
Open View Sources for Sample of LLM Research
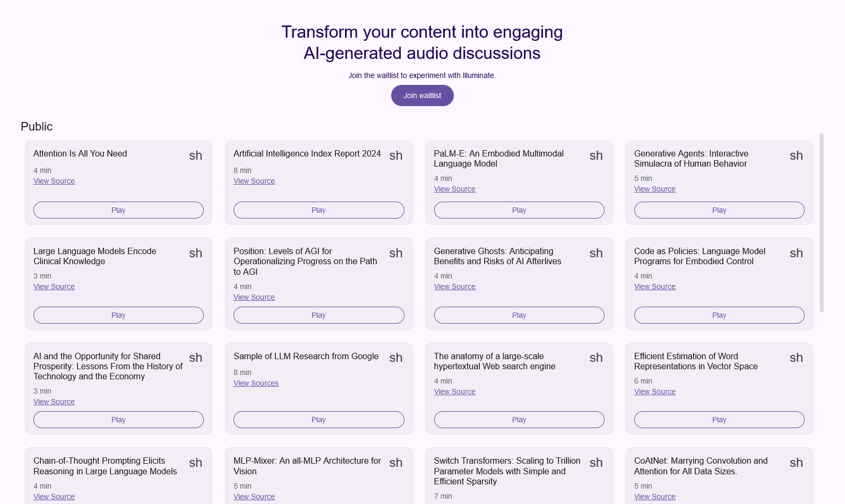[256, 383]
